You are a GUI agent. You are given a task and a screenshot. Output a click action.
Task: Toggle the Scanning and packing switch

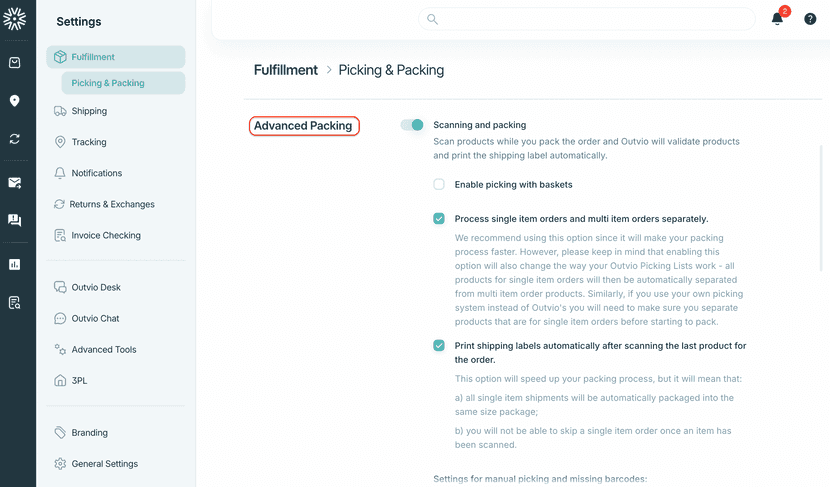[x=412, y=125]
